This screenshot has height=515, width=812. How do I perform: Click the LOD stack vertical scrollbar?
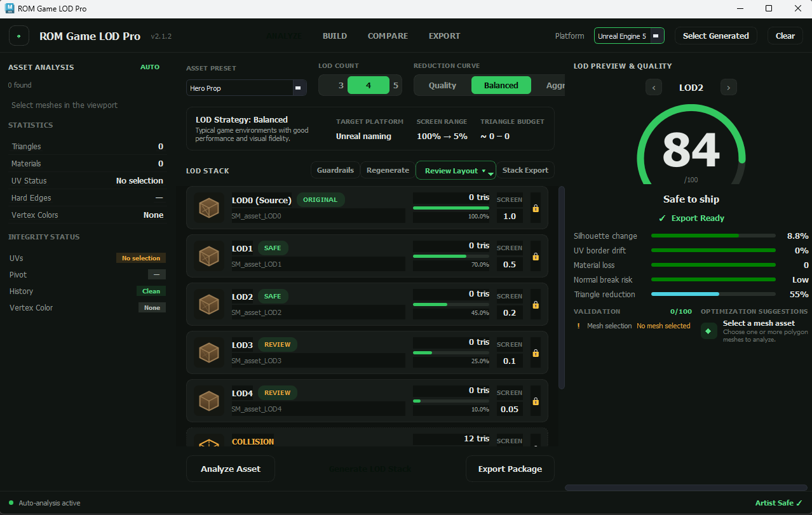tap(561, 288)
